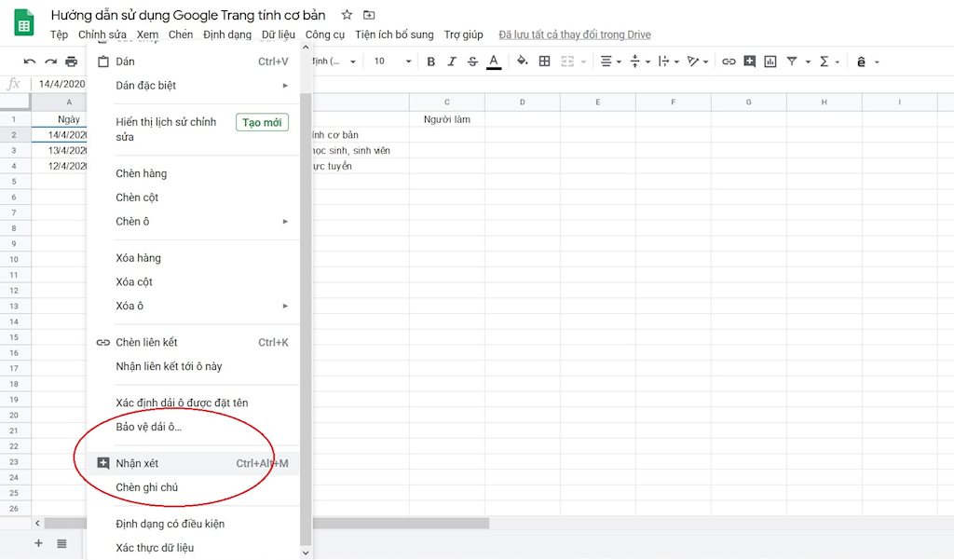The width and height of the screenshot is (954, 560).
Task: Add a new sheet with the plus button
Action: pos(38,543)
